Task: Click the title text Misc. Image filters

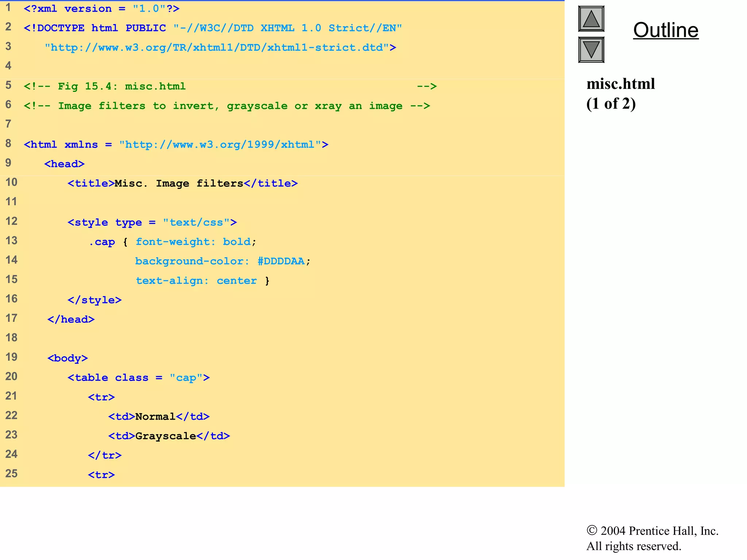Action: [179, 183]
